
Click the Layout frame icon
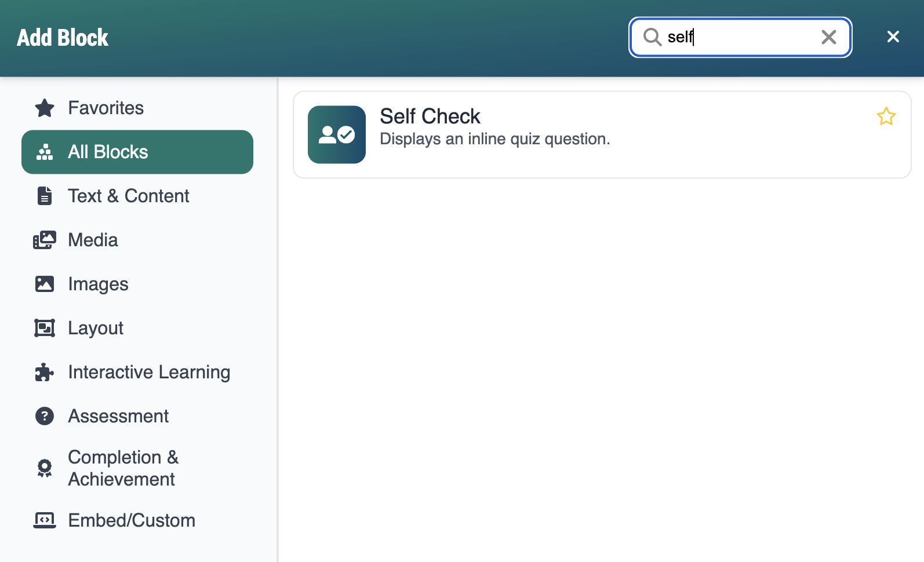pyautogui.click(x=45, y=328)
